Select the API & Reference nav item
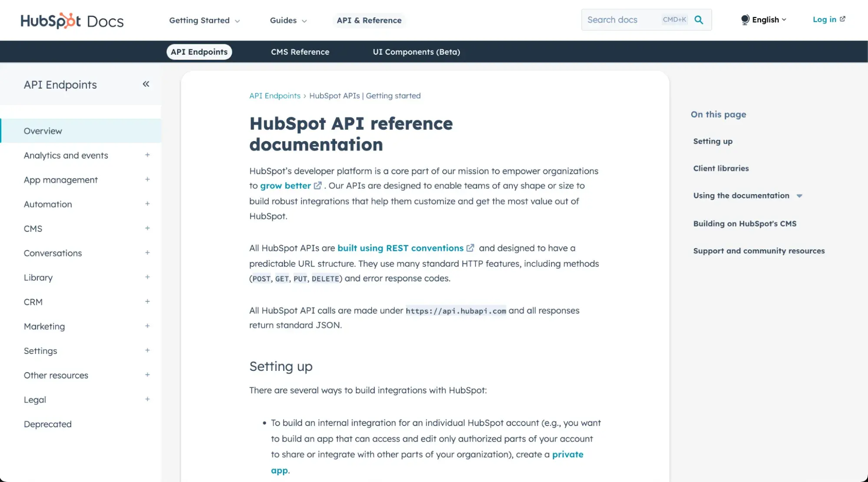This screenshot has height=482, width=868. coord(369,20)
